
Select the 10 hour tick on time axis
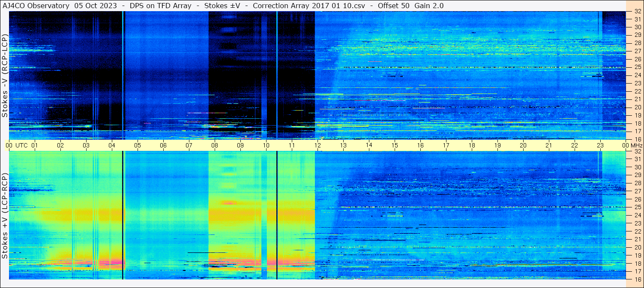coord(266,145)
